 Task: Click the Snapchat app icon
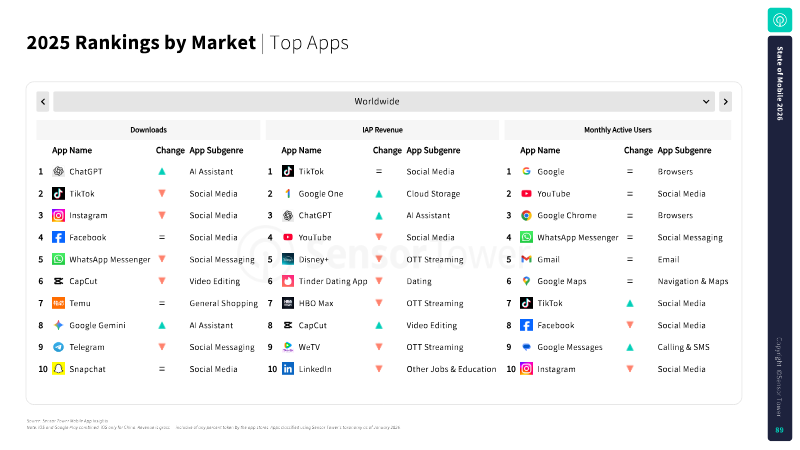coord(59,369)
